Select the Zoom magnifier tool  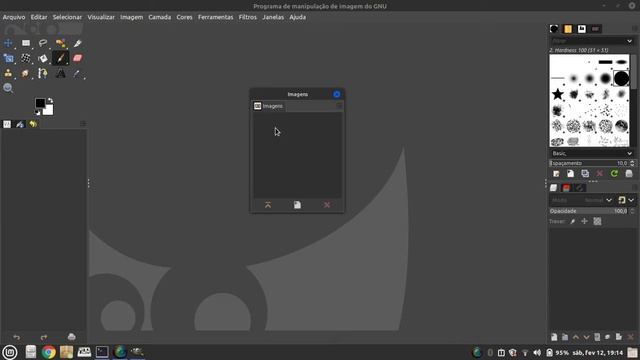tap(8, 88)
